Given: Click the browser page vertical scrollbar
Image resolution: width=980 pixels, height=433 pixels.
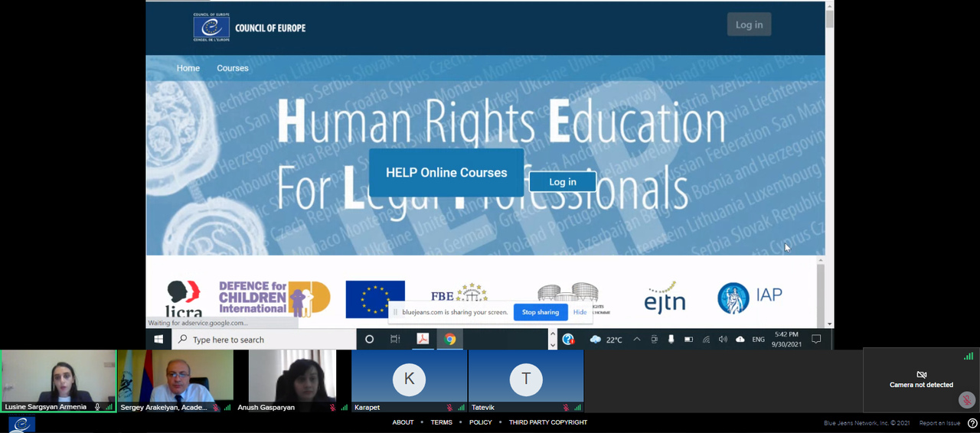Looking at the screenshot, I should point(830,164).
